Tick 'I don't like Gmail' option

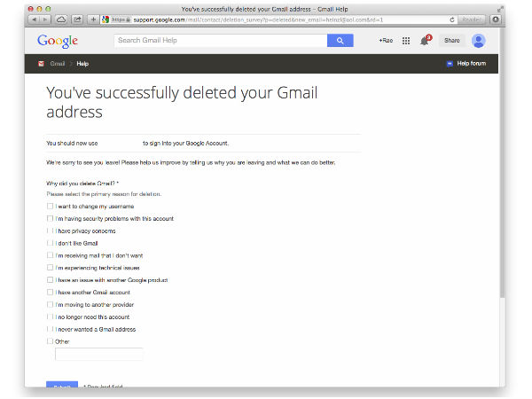pyautogui.click(x=51, y=243)
